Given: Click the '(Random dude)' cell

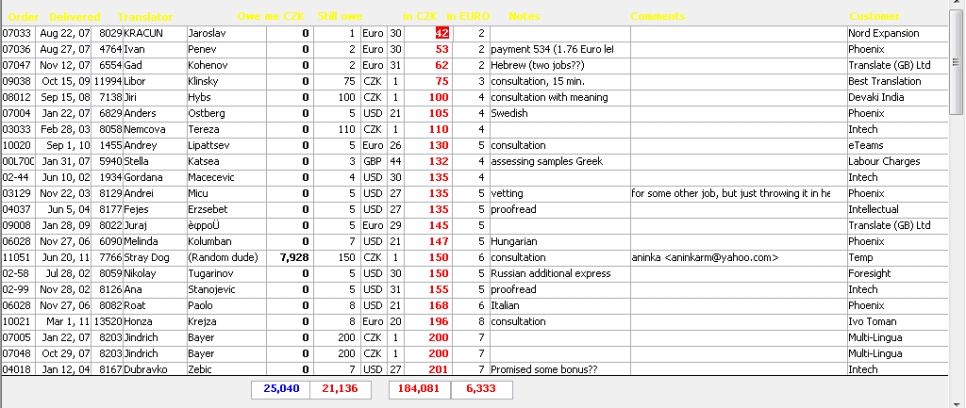Looking at the screenshot, I should pyautogui.click(x=227, y=258).
